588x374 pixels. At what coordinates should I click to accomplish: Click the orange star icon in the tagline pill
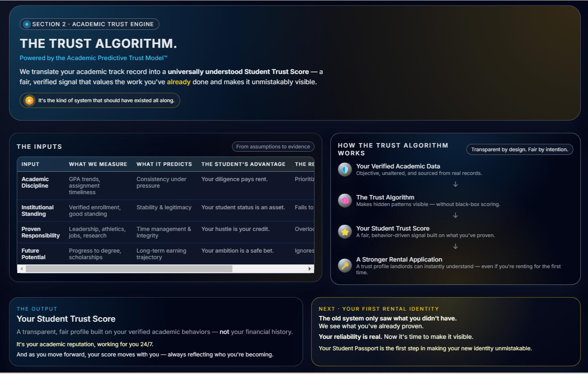point(29,101)
